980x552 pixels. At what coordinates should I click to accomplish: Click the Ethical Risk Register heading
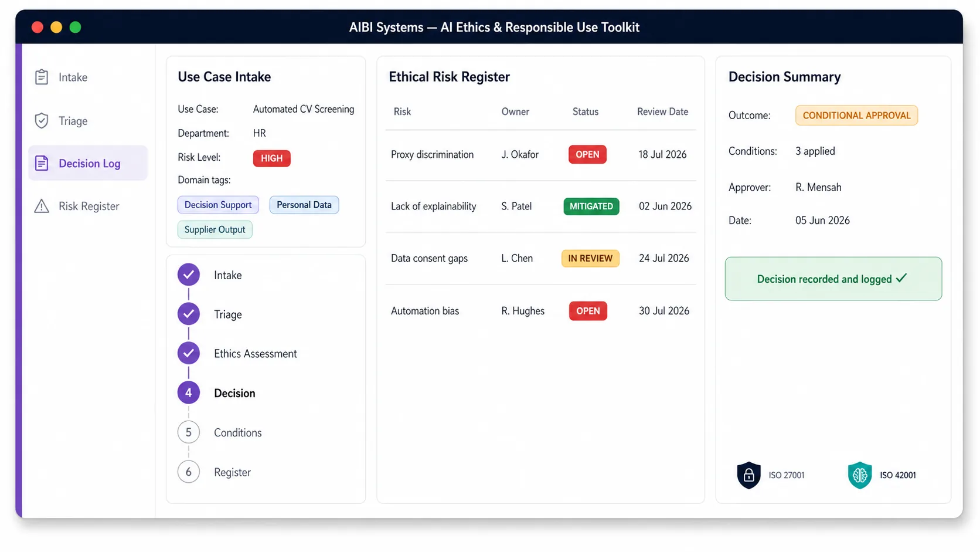[x=449, y=77]
